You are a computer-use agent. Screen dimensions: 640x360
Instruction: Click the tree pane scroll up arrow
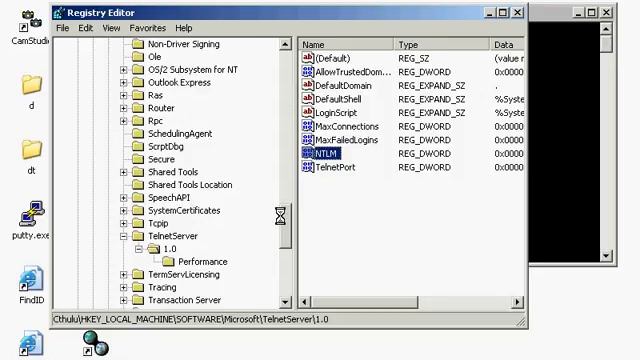pyautogui.click(x=285, y=44)
